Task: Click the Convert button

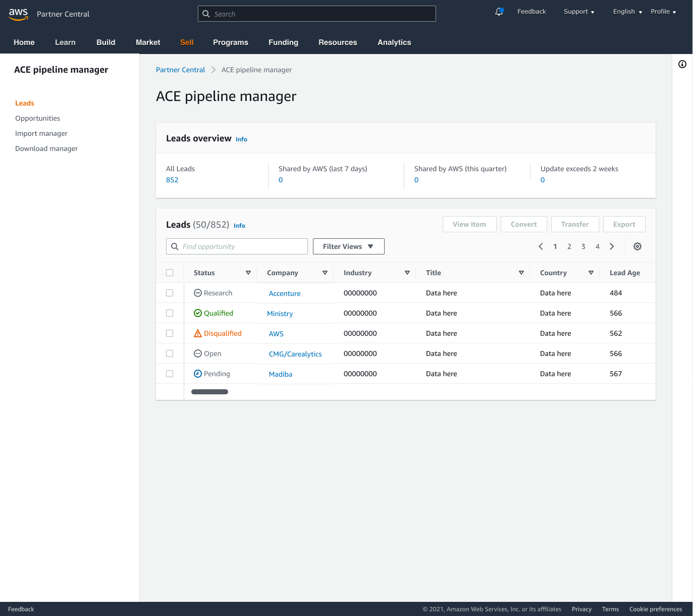Action: [x=524, y=224]
